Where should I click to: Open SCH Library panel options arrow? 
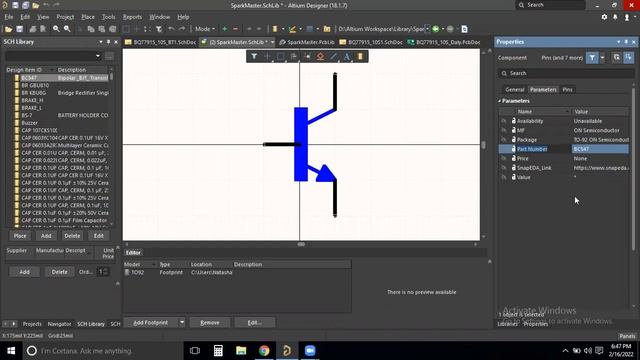(x=100, y=42)
